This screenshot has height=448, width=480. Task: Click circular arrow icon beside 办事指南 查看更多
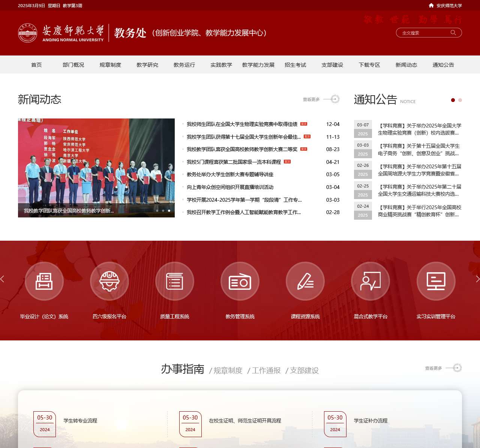pyautogui.click(x=457, y=368)
